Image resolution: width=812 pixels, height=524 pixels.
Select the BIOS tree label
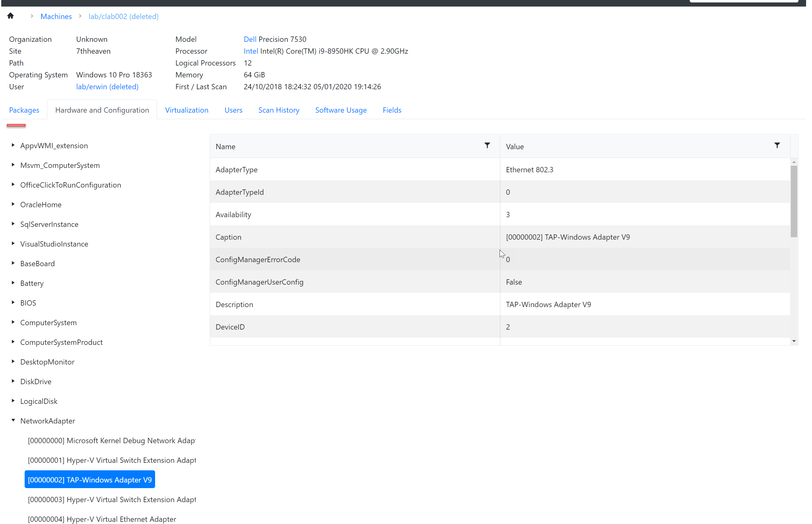point(28,302)
